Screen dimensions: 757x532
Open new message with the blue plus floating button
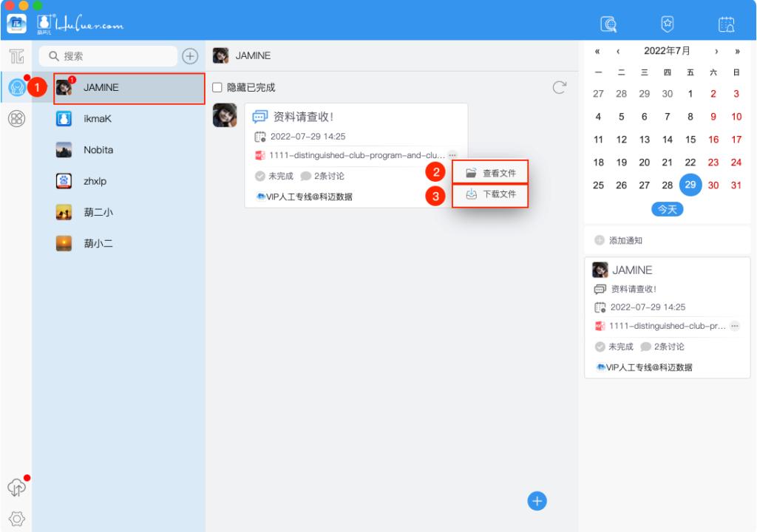click(537, 501)
